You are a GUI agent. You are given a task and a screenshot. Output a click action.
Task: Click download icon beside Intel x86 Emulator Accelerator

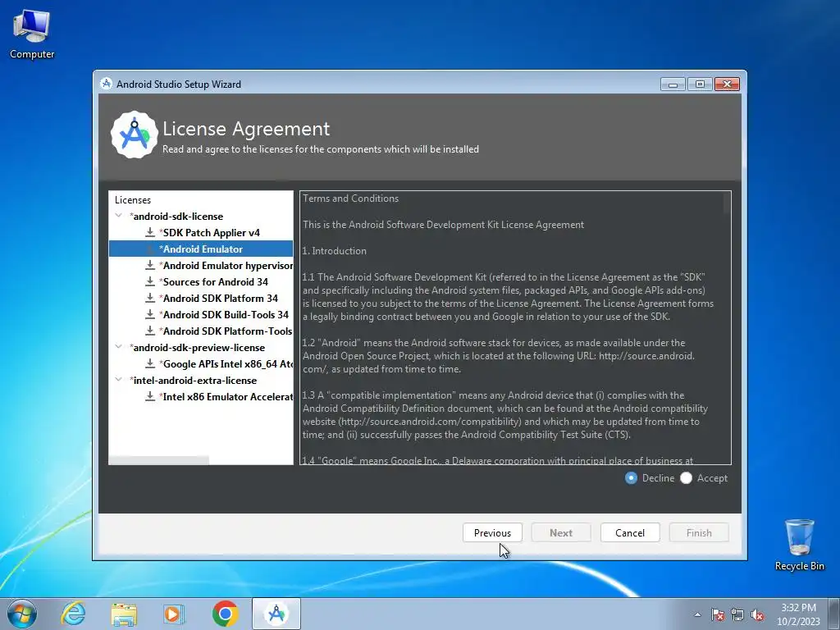150,396
